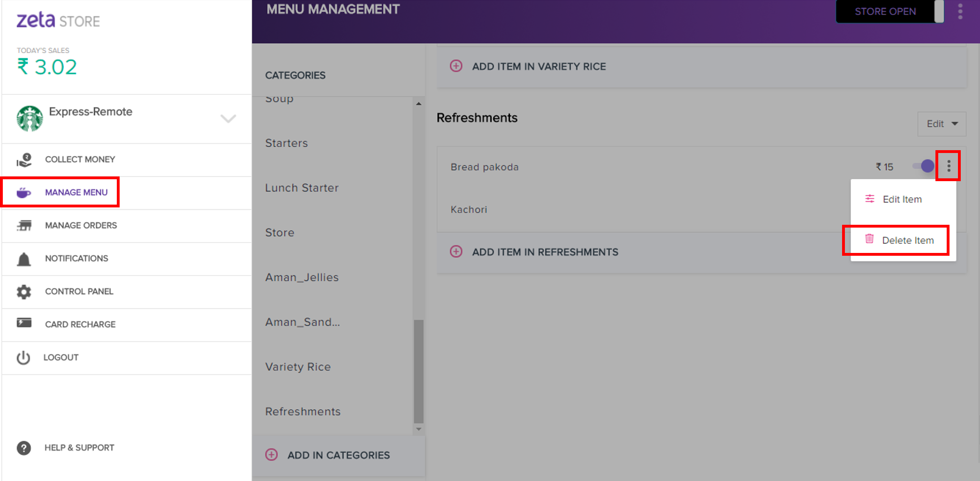Click the Help & Support question icon
The image size is (980, 481).
coord(24,448)
